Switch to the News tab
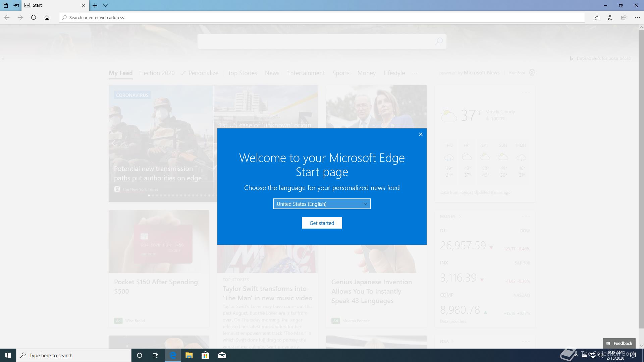The image size is (644, 362). [x=272, y=73]
